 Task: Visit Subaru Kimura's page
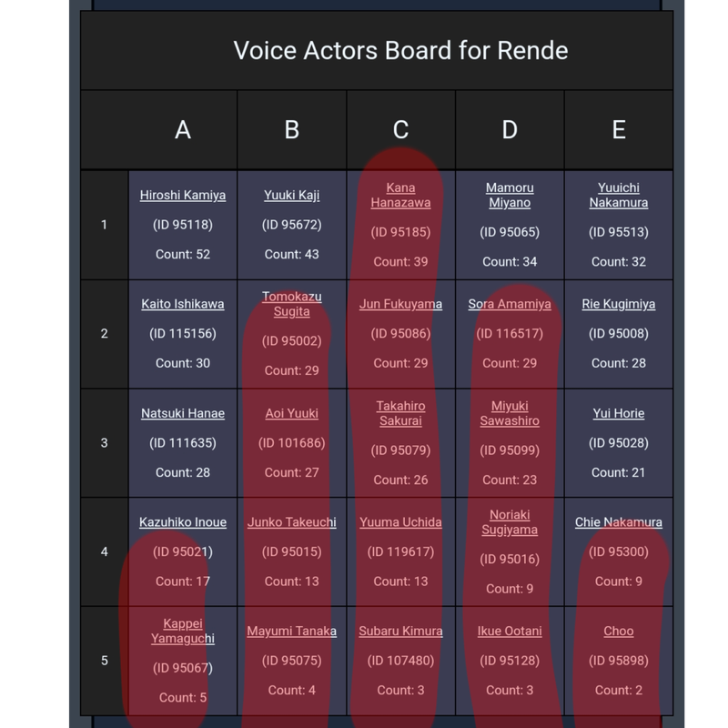(x=400, y=631)
